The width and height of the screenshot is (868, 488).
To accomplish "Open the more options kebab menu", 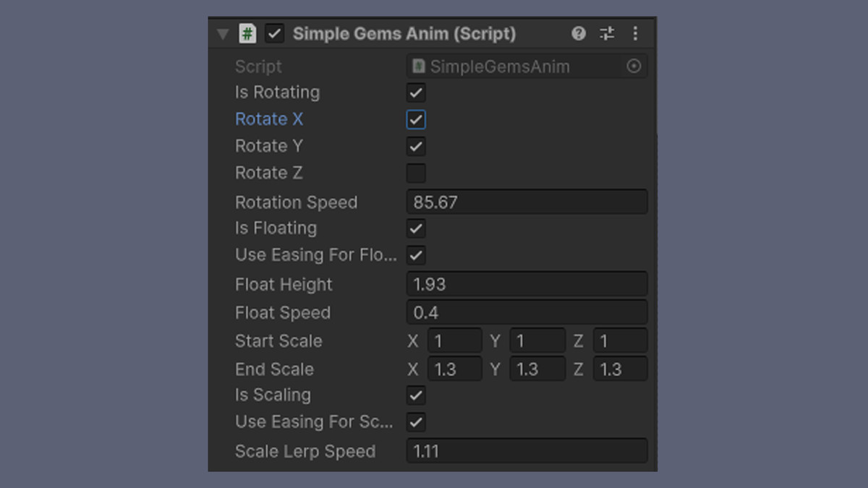I will tap(635, 33).
